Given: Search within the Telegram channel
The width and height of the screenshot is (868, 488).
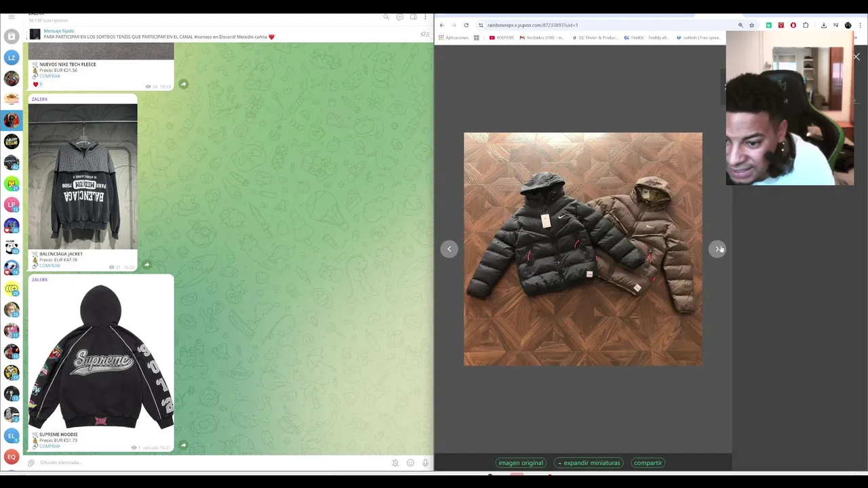Looking at the screenshot, I should [x=387, y=17].
